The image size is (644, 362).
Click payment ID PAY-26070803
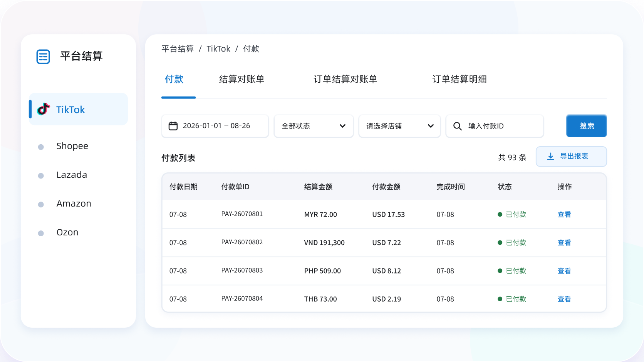pyautogui.click(x=242, y=270)
